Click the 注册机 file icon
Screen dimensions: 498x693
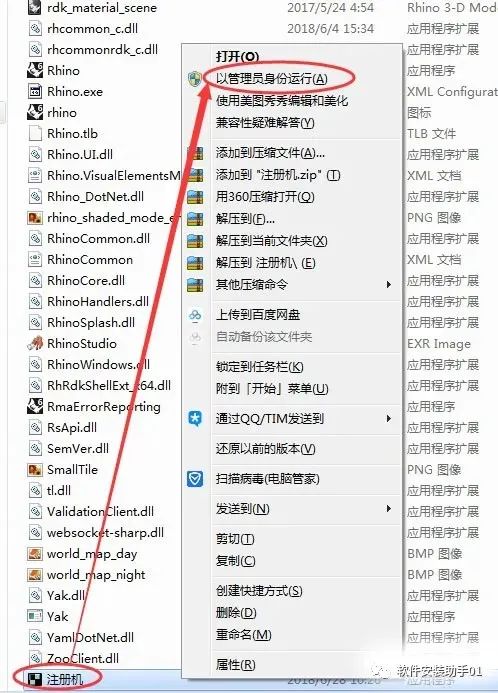(x=35, y=679)
